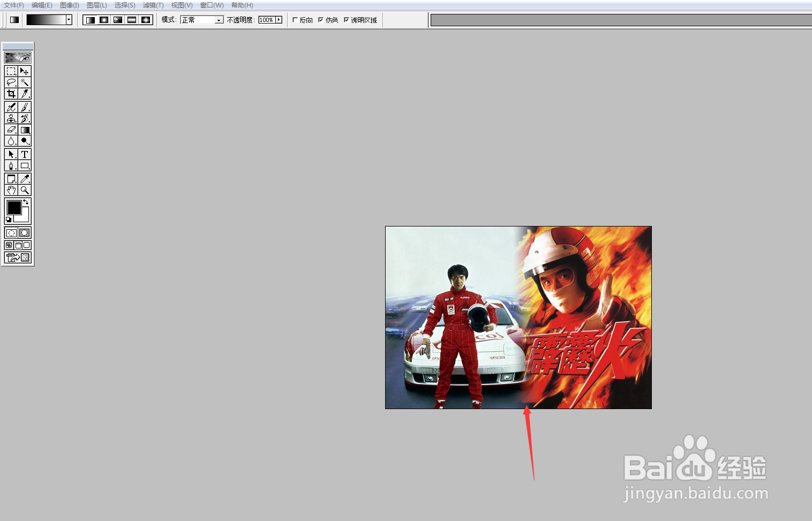Image resolution: width=812 pixels, height=521 pixels.
Task: Click the palette well area in options bar
Action: click(x=621, y=20)
